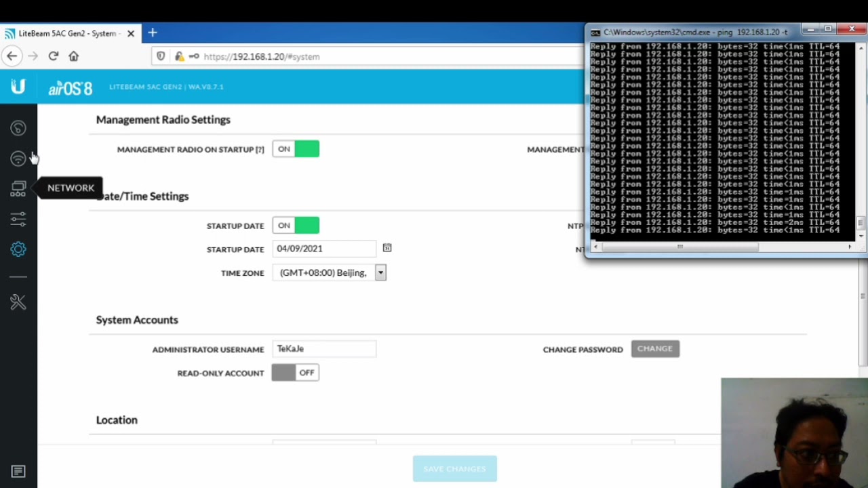The image size is (868, 488).
Task: Click the cmd.exe window title icon
Action: click(595, 32)
